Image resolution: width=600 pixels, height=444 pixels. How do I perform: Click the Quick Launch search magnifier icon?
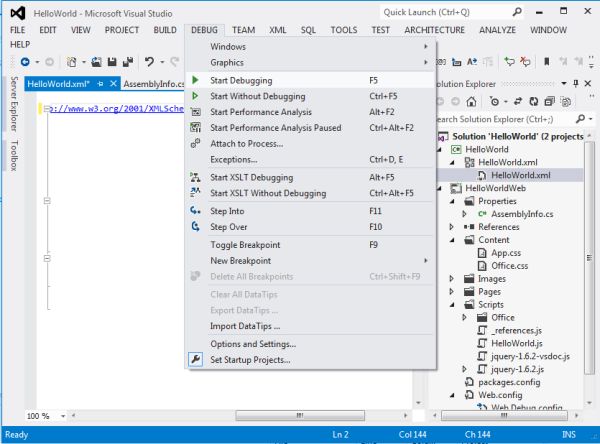point(517,12)
